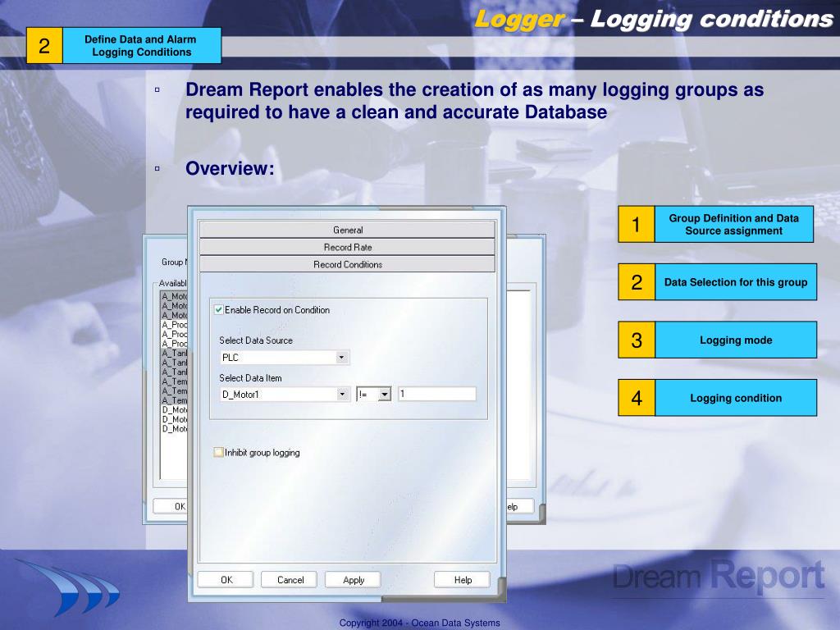Open the General tab
The image size is (840, 630).
tap(347, 230)
